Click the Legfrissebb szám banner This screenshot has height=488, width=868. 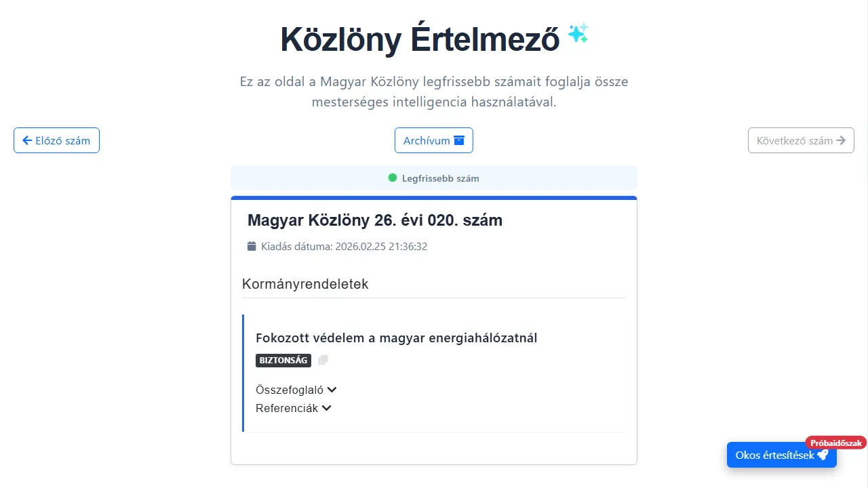tap(434, 178)
